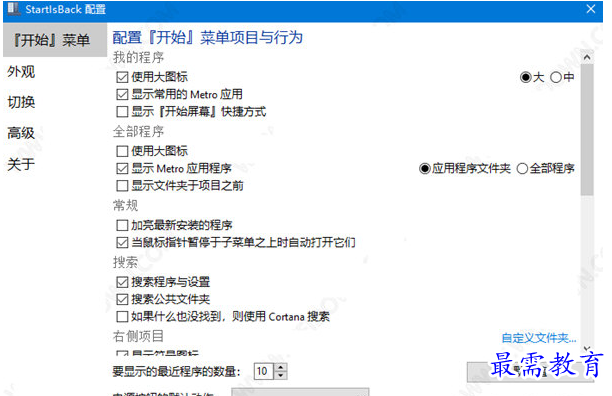Close the StartIsBack 配置 window
The image size is (612, 396).
coord(591,9)
